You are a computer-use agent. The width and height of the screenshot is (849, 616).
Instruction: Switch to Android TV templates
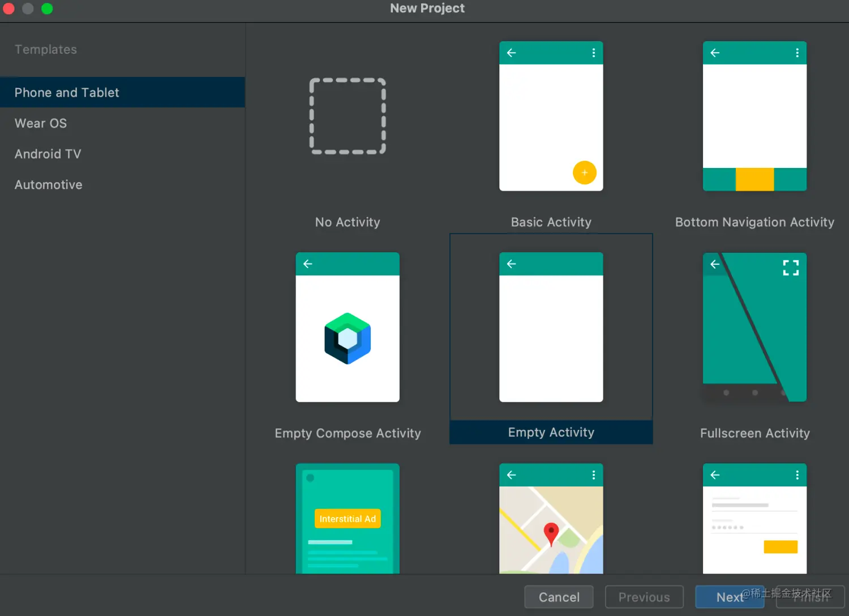[x=122, y=154]
